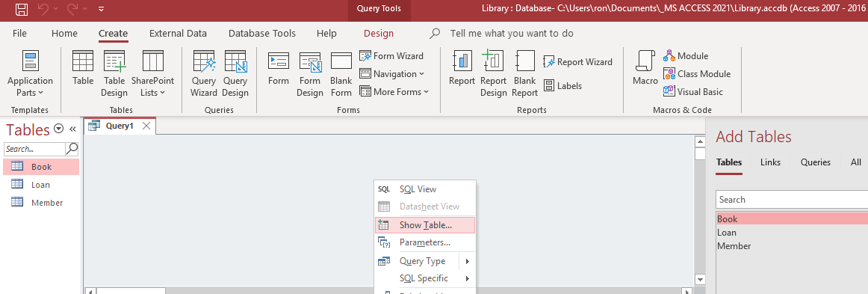The height and width of the screenshot is (294, 868).
Task: Save the database with the floppy disk icon
Action: click(x=22, y=9)
